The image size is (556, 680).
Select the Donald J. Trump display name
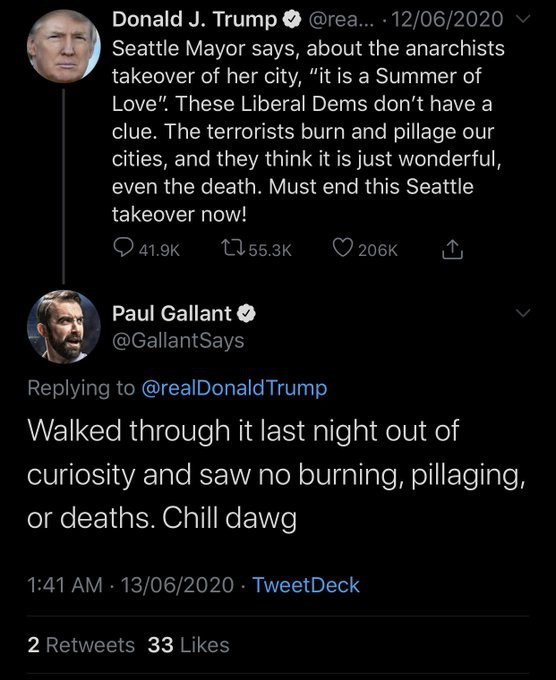(194, 20)
